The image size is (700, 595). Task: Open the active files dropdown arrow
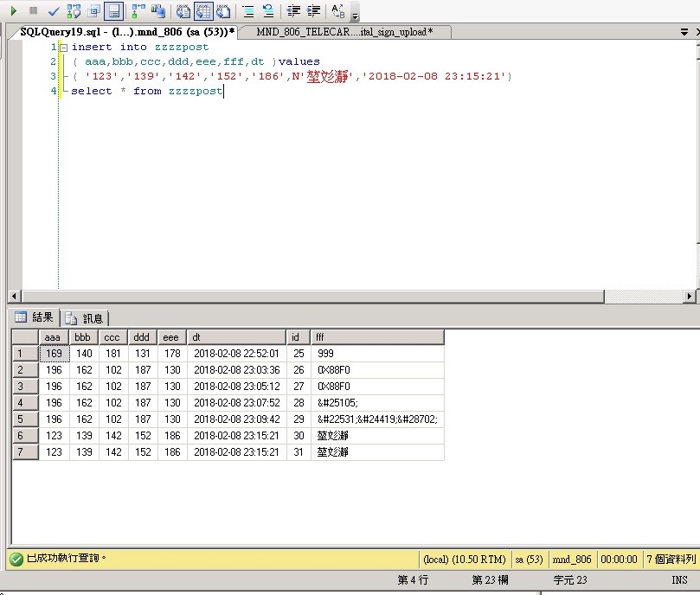pyautogui.click(x=684, y=32)
